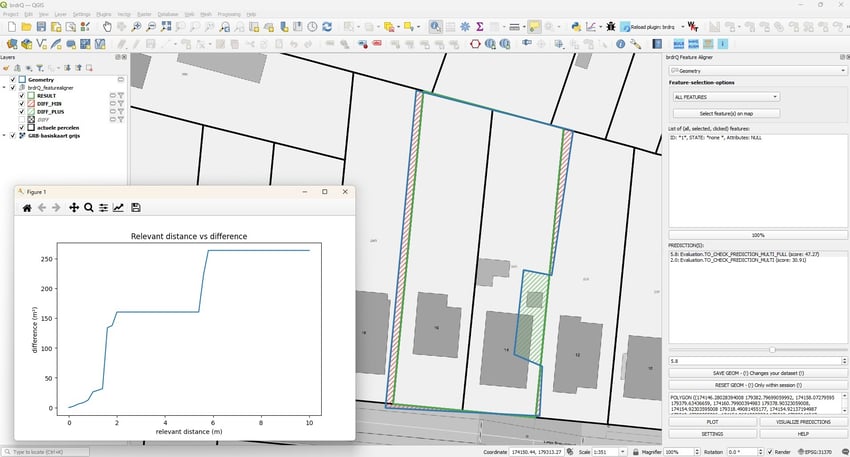
Task: Open the Python console icon
Action: 576,27
